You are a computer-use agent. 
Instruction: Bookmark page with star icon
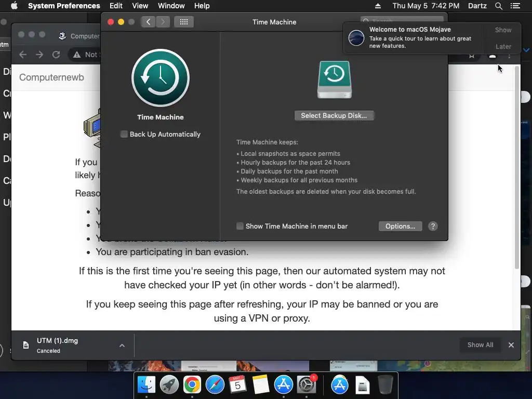click(x=472, y=56)
